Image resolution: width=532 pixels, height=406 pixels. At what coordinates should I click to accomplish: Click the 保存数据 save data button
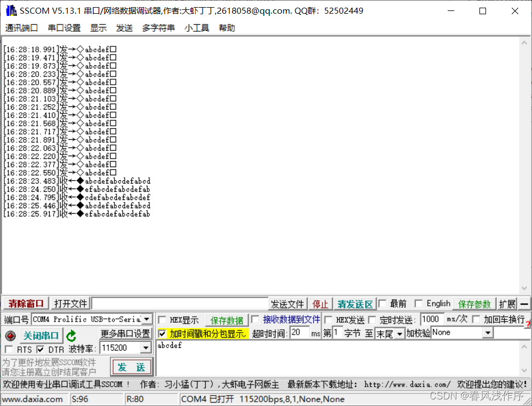pos(227,320)
